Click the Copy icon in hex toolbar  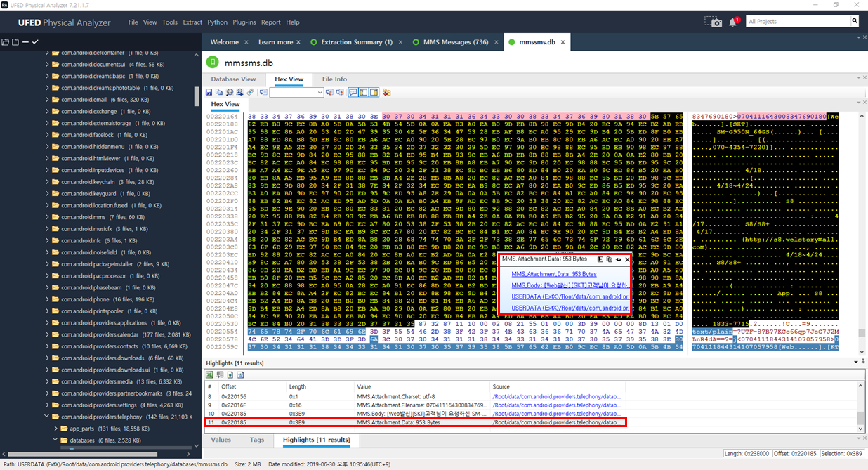(x=219, y=92)
